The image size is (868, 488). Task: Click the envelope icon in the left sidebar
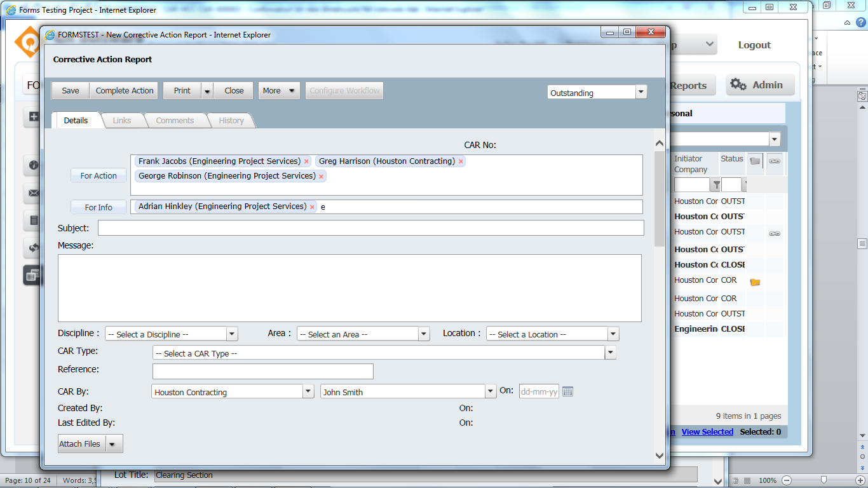[x=33, y=193]
